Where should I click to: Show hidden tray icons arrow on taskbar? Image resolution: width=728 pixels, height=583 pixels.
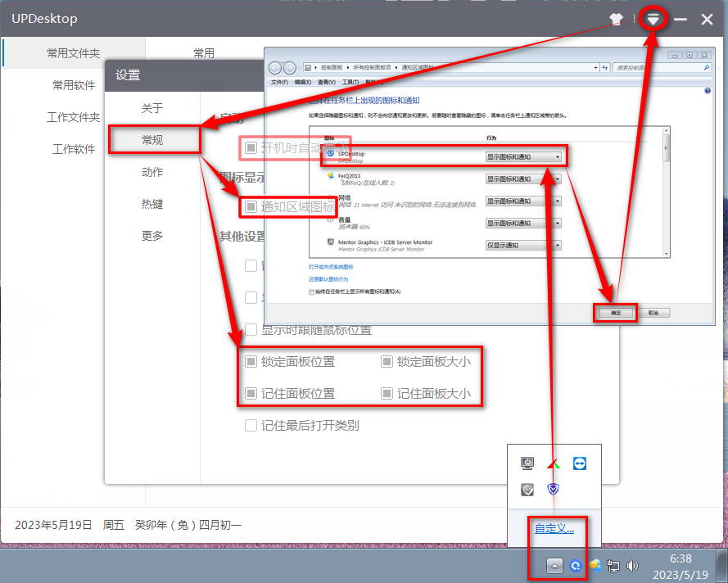(x=554, y=566)
